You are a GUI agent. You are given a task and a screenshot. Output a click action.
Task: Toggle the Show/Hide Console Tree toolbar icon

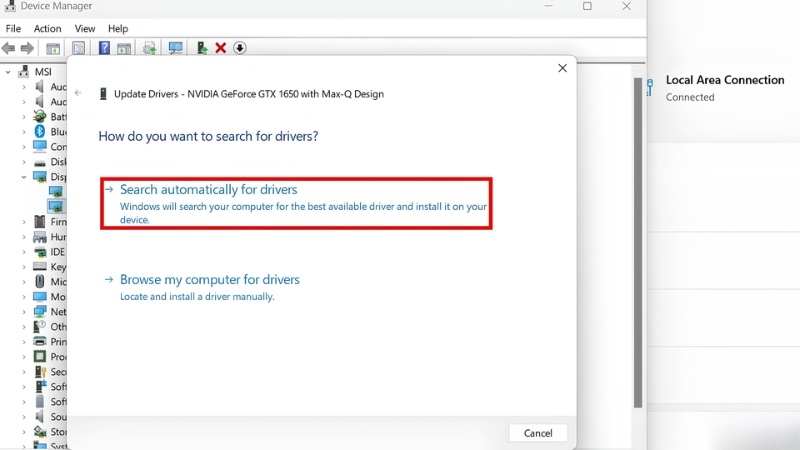[53, 48]
